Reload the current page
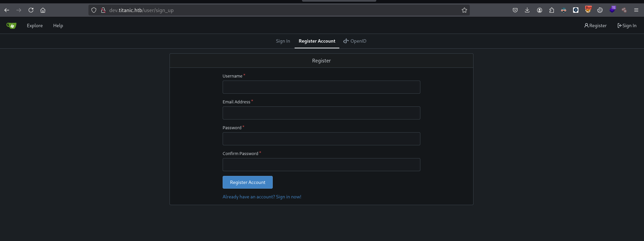Image resolution: width=644 pixels, height=241 pixels. click(31, 10)
